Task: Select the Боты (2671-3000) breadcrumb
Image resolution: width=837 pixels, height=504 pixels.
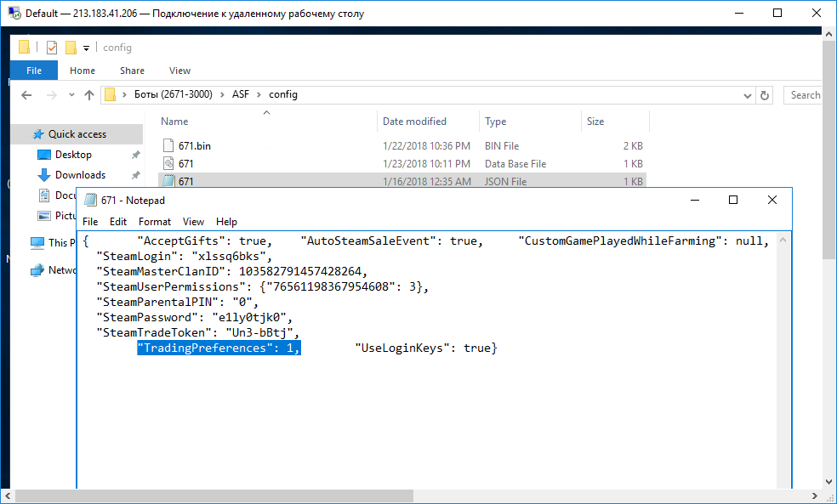Action: pyautogui.click(x=173, y=94)
